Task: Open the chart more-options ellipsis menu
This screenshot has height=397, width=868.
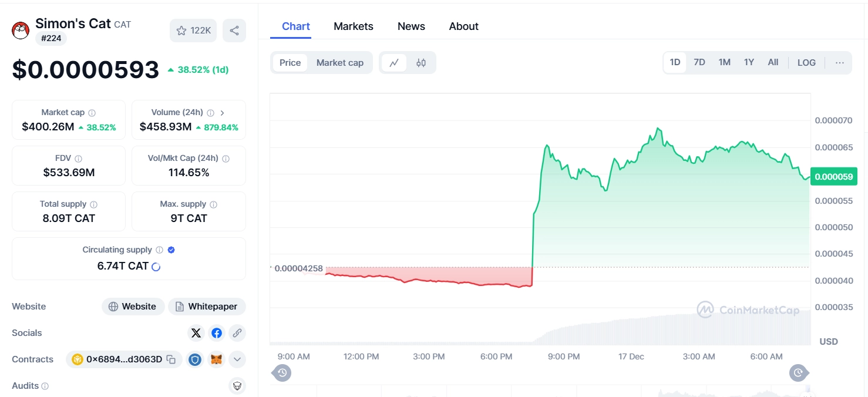Action: click(x=839, y=62)
